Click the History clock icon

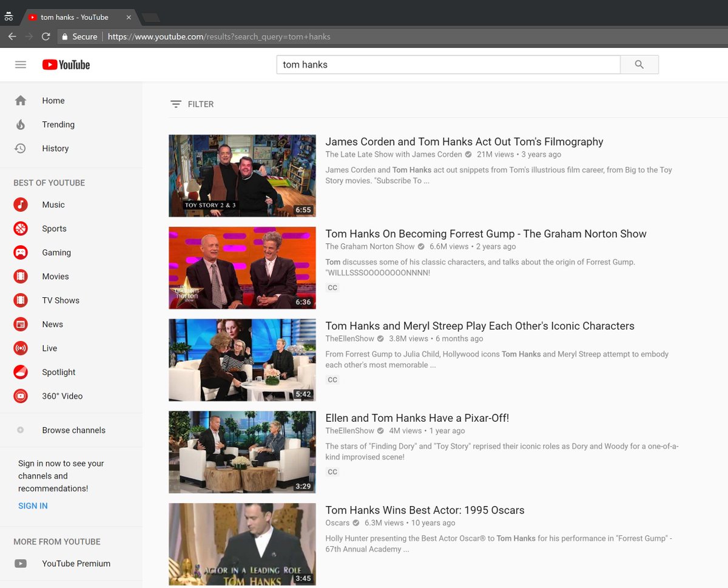(21, 148)
